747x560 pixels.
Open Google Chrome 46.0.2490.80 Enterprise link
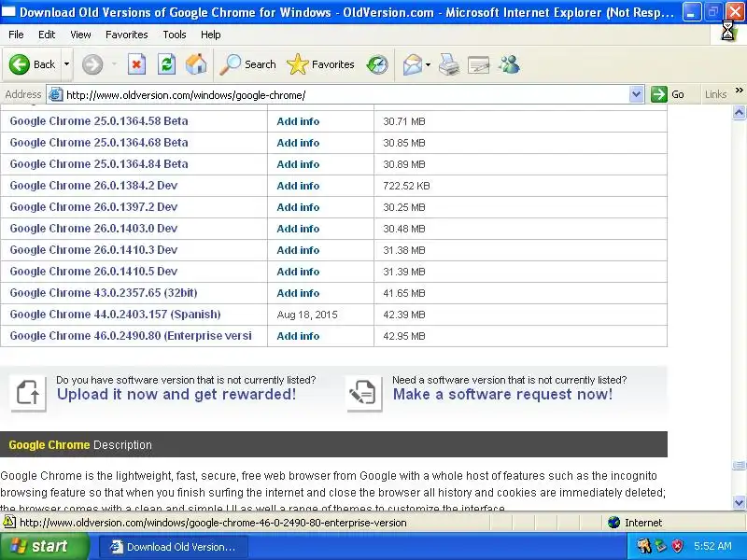click(131, 336)
